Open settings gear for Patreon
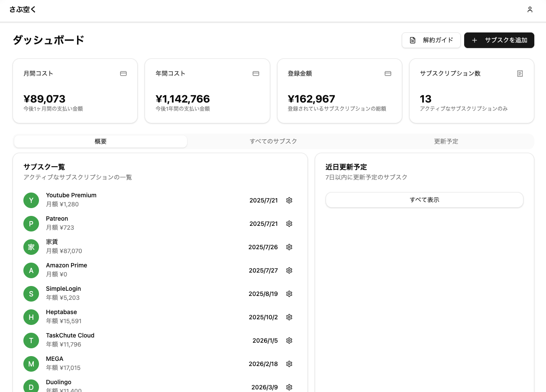 tap(289, 224)
